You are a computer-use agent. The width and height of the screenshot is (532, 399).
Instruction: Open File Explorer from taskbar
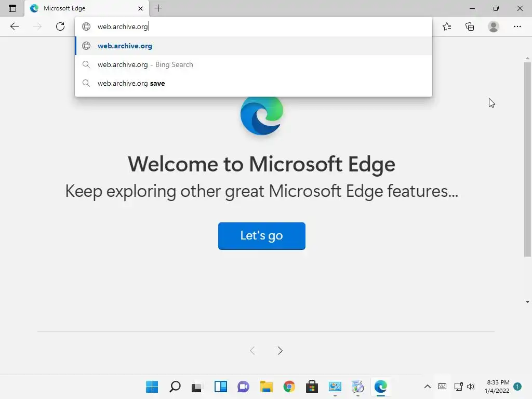pyautogui.click(x=267, y=387)
